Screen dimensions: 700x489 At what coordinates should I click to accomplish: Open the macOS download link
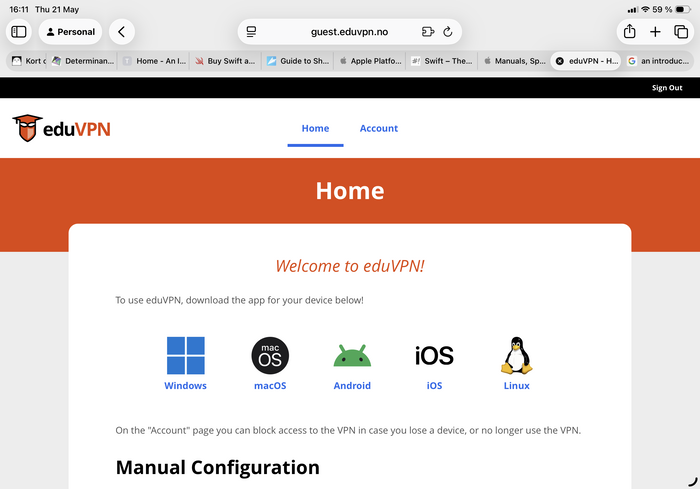coord(270,386)
